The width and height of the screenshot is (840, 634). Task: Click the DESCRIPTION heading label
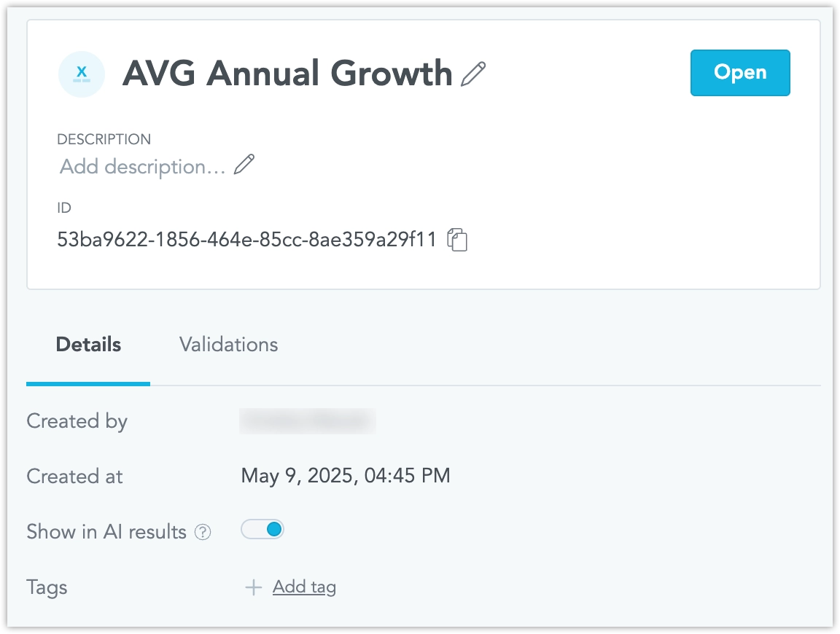pos(104,139)
